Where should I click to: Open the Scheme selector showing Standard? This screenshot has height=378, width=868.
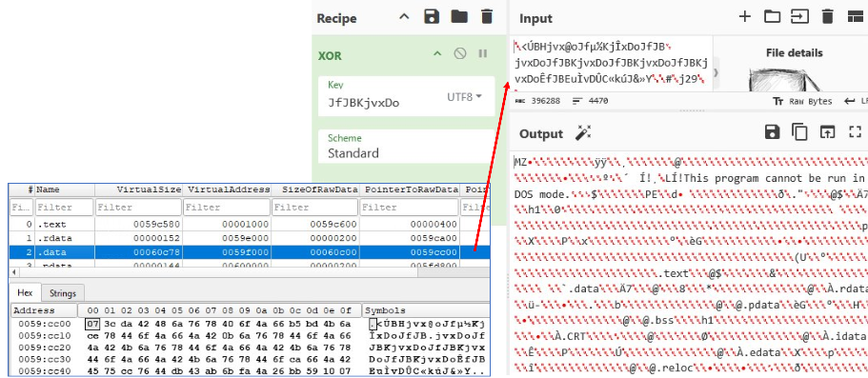[406, 146]
